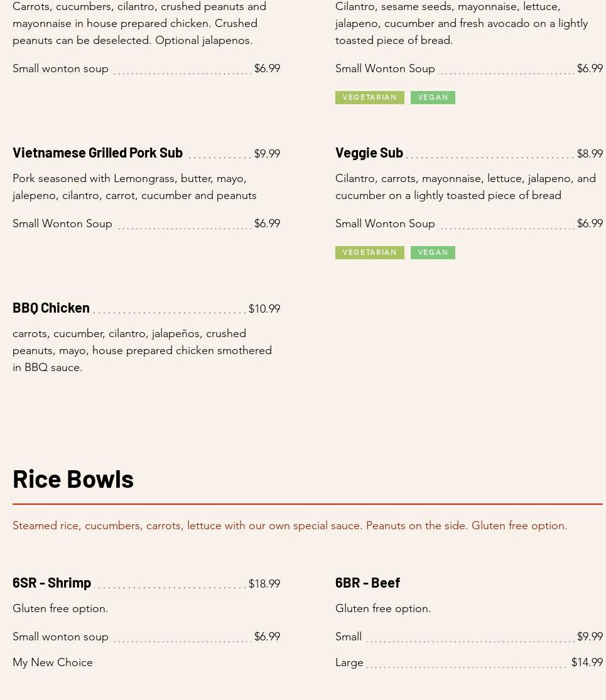
Task: Choose the Large size for 6BR - Beef
Action: 349,662
